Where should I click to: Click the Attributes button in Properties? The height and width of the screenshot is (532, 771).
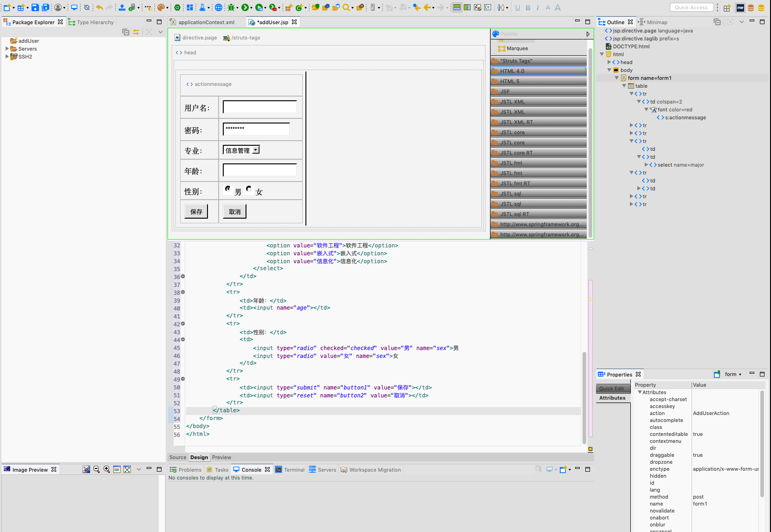coord(613,398)
